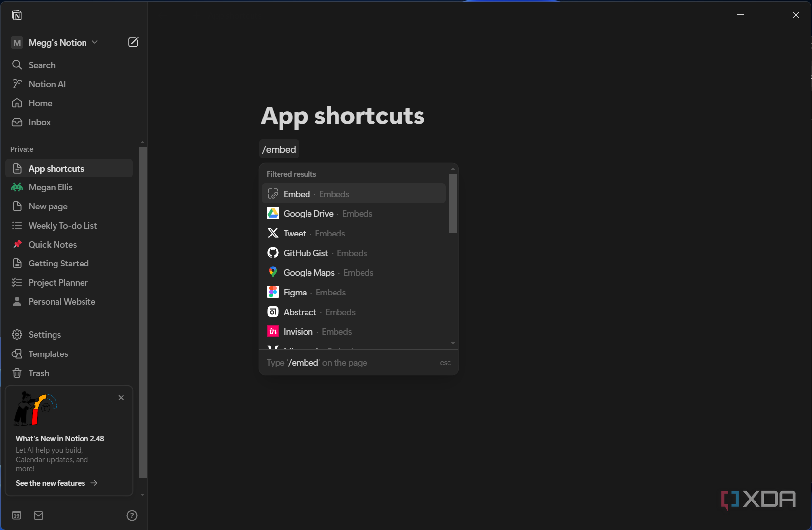Click the esc label to close popup

(x=445, y=363)
